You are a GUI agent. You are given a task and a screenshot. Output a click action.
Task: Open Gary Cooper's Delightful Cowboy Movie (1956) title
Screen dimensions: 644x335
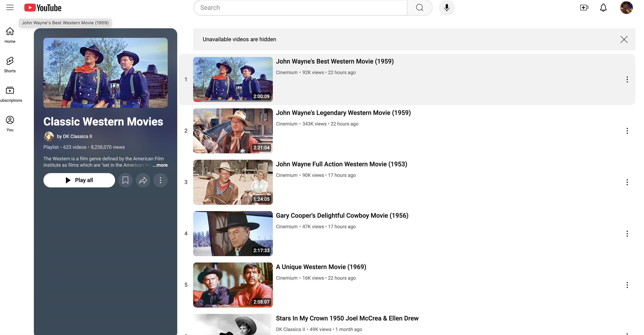click(x=342, y=215)
